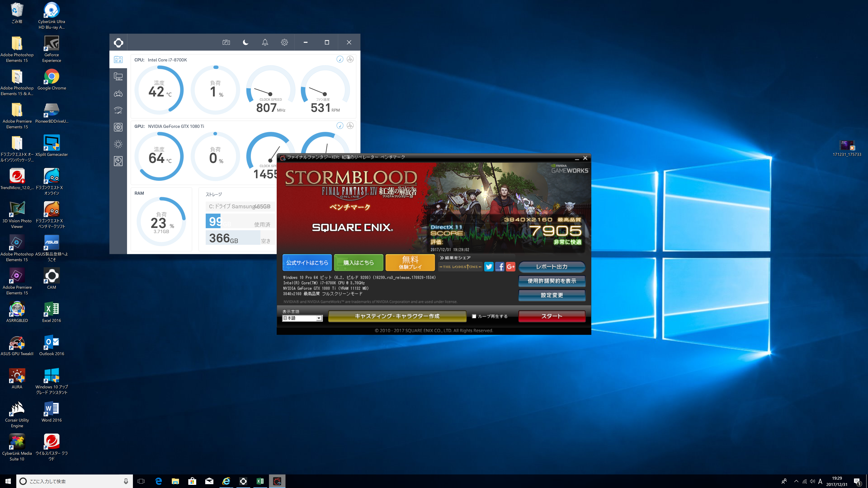868x488 pixels.
Task: Open Corsair Utility Engine desktop icon
Action: pos(17,414)
